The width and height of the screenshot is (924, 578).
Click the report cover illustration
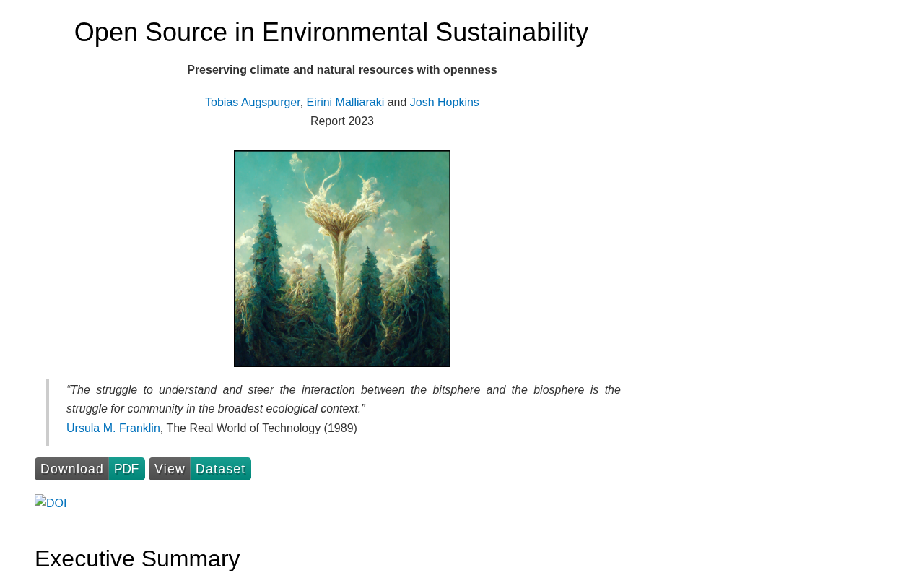coord(342,259)
